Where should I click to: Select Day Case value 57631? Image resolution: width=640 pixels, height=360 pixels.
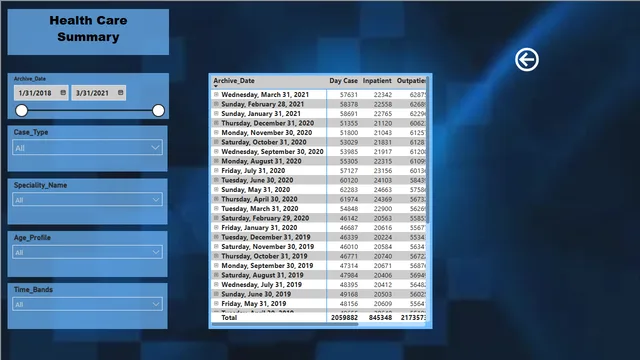coord(349,95)
